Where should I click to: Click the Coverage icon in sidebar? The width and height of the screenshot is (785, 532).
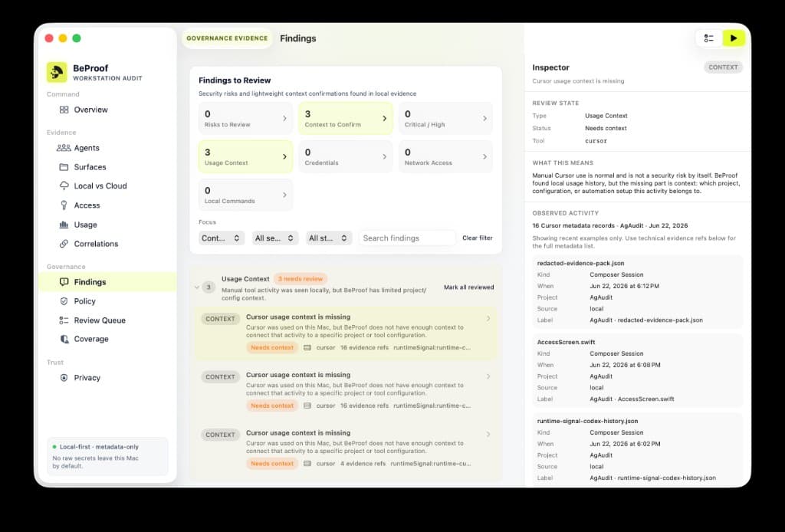tap(64, 339)
